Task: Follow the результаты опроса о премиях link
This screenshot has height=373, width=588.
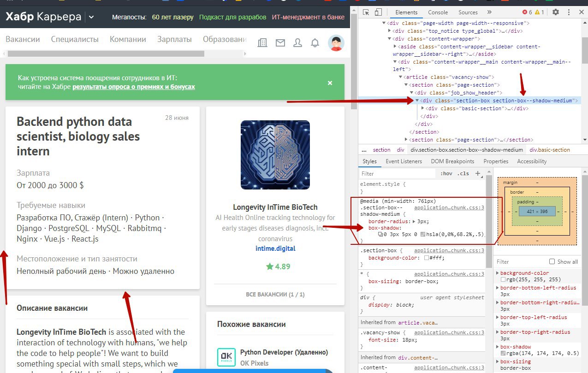Action: pyautogui.click(x=134, y=87)
